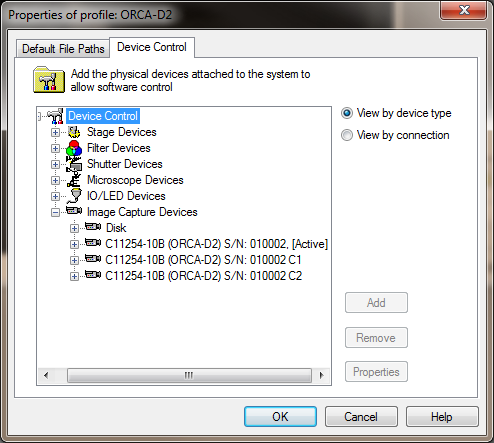
Task: Select the IO/LED Devices label
Action: point(126,196)
